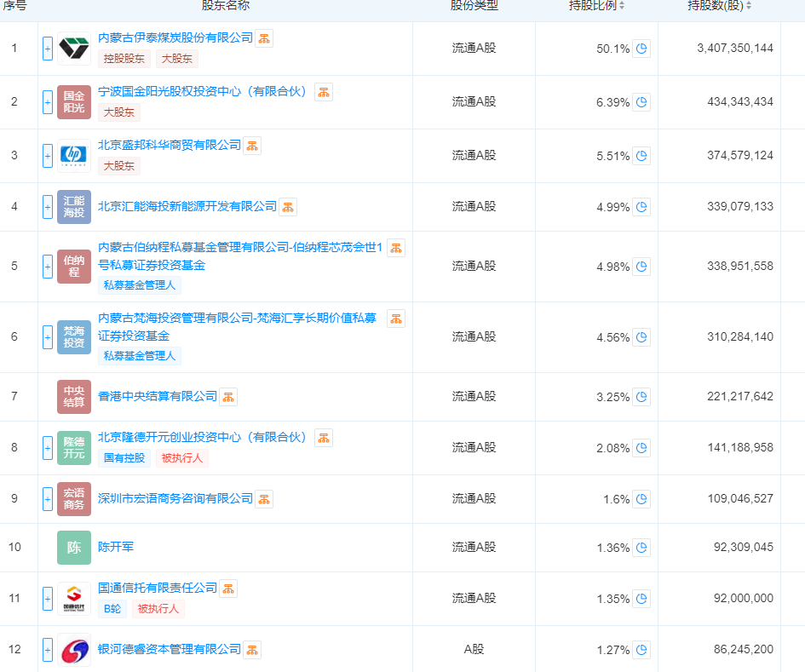805x672 pixels.
Task: Click share count 3,407,350,144
Action: 734,49
